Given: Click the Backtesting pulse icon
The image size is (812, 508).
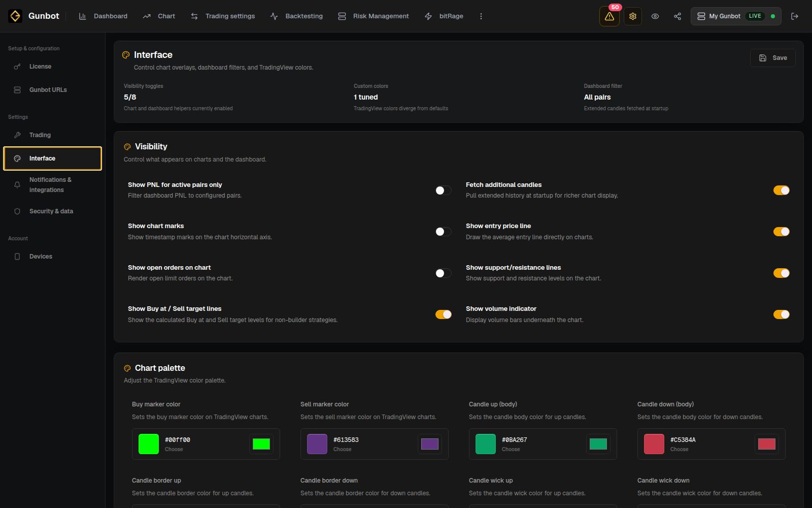Looking at the screenshot, I should point(274,16).
